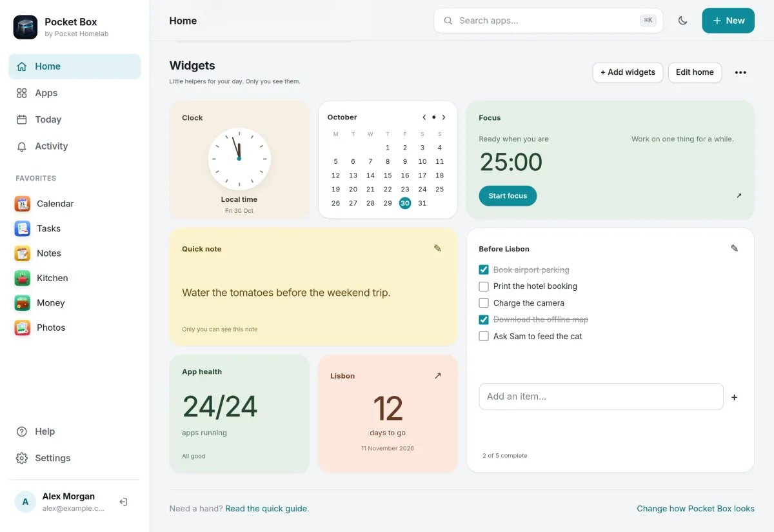Viewport: 774px width, 532px height.
Task: Check Ask Sam to feed the cat
Action: coord(484,336)
